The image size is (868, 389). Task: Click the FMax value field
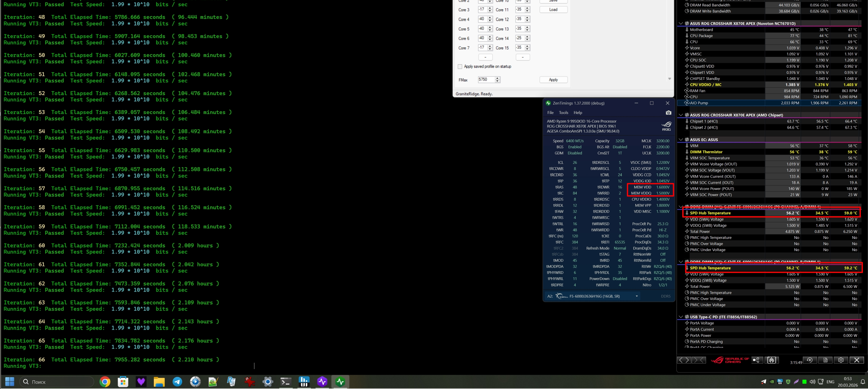pyautogui.click(x=486, y=79)
